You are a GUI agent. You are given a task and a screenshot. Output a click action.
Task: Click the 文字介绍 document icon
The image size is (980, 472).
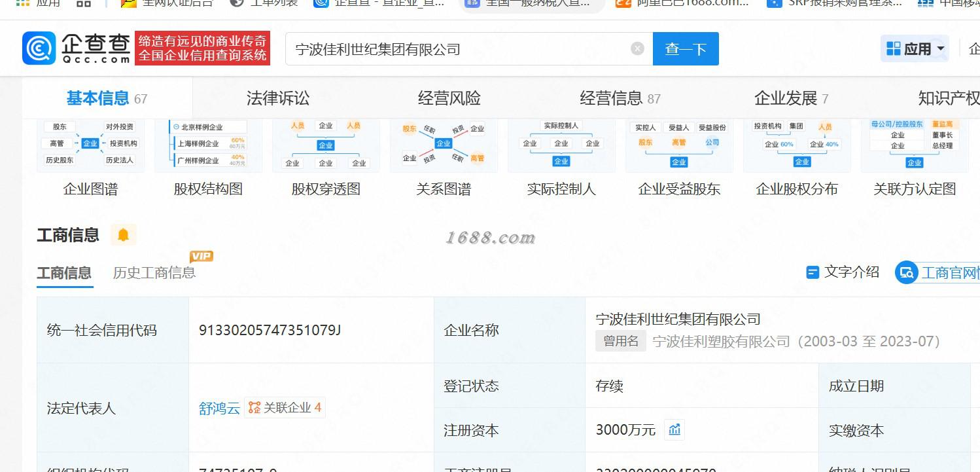point(813,272)
